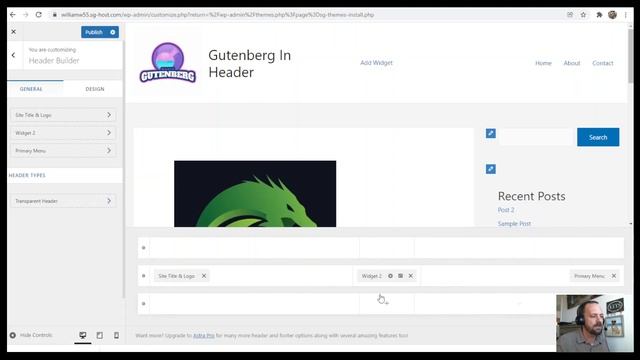Viewport: 640px width, 360px height.
Task: Click the Header Types section label
Action: 27,176
